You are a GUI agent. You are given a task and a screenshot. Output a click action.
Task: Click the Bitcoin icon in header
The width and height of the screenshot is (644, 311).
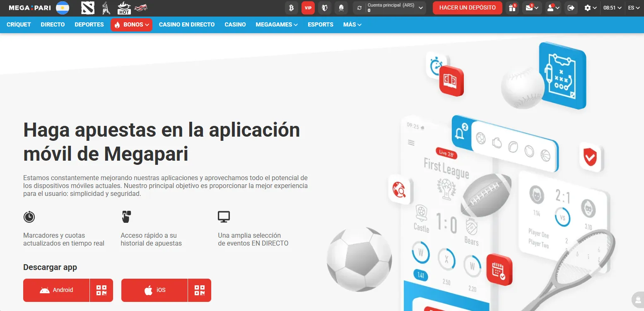click(292, 8)
